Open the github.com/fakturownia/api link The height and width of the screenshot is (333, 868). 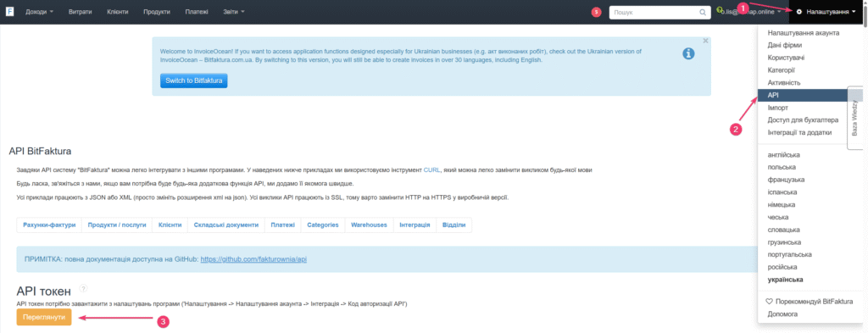click(x=253, y=259)
